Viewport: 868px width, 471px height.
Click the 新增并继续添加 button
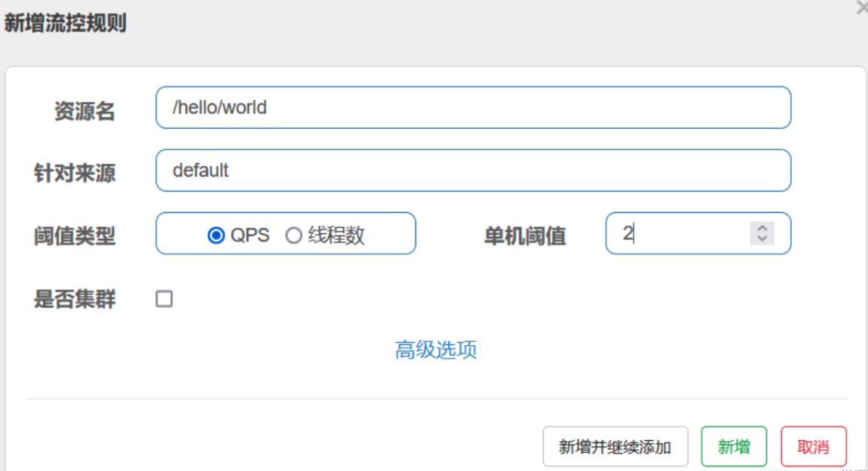615,447
